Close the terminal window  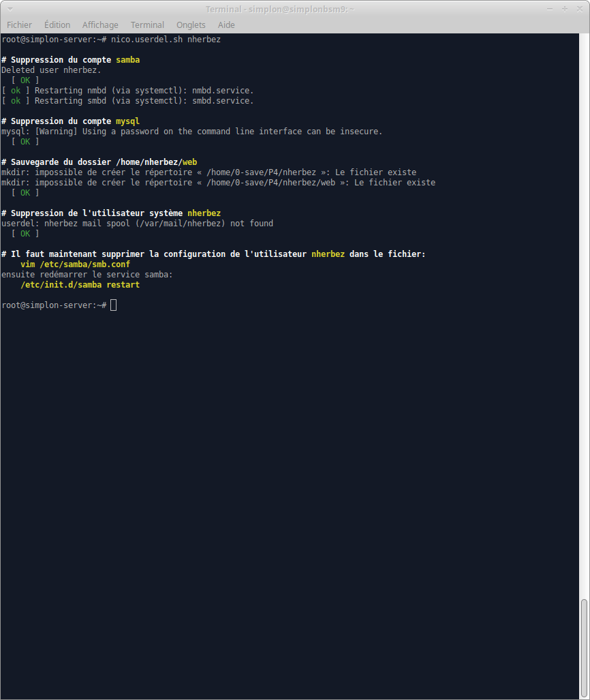click(579, 9)
